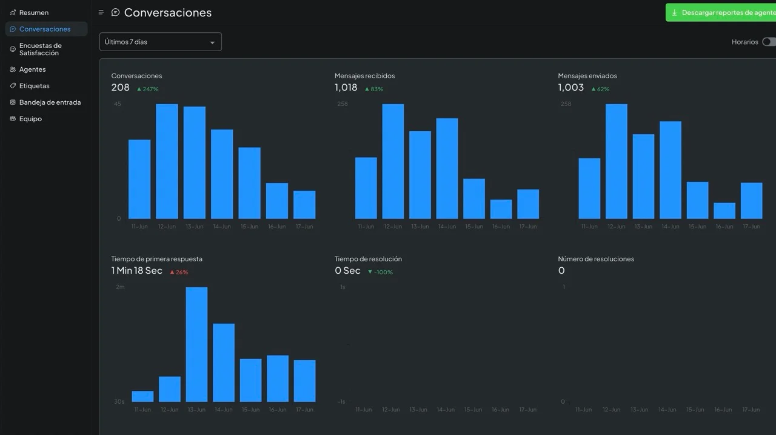
Task: Click the Conversaciones chat bubble sidebar icon
Action: coord(12,29)
